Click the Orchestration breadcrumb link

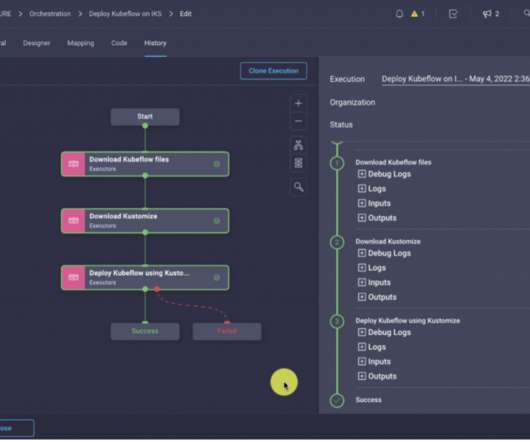50,14
